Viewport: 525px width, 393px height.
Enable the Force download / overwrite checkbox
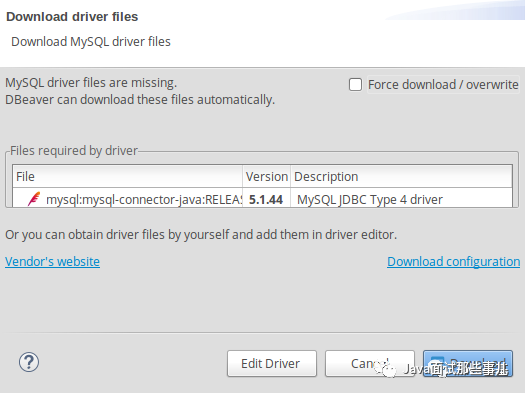[355, 85]
